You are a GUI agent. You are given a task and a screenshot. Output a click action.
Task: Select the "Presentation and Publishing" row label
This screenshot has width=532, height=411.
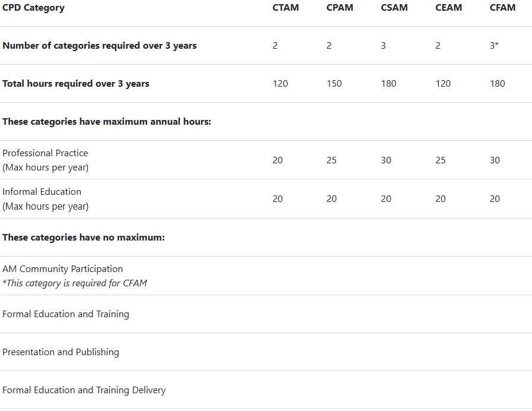[61, 352]
